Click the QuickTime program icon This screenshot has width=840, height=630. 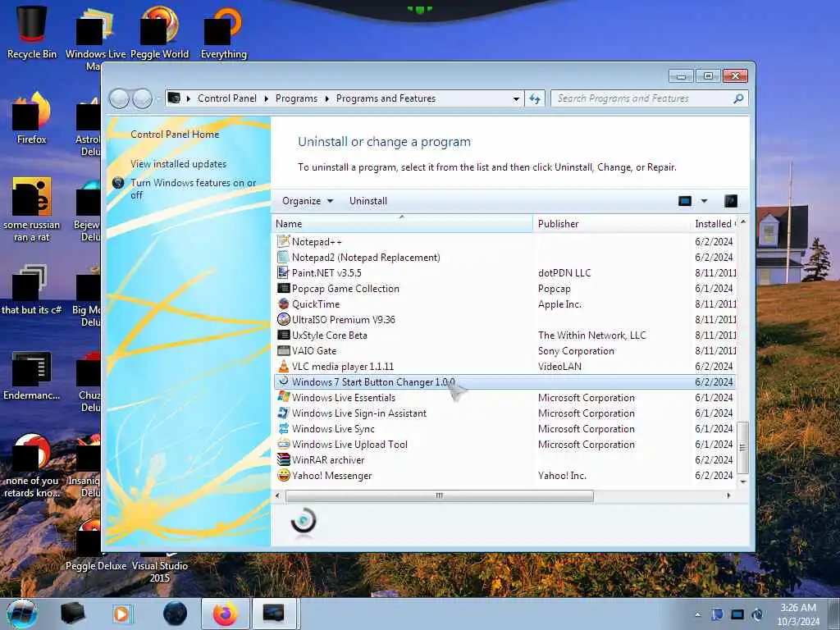283,304
